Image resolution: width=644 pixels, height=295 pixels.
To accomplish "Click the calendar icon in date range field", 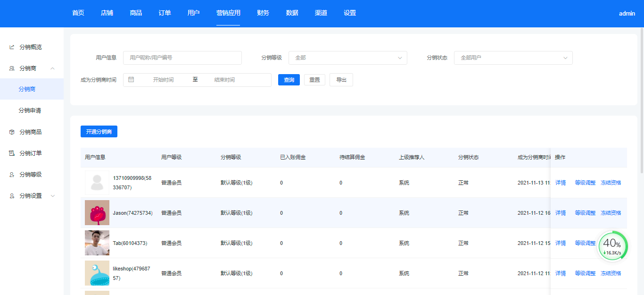I will [x=131, y=80].
